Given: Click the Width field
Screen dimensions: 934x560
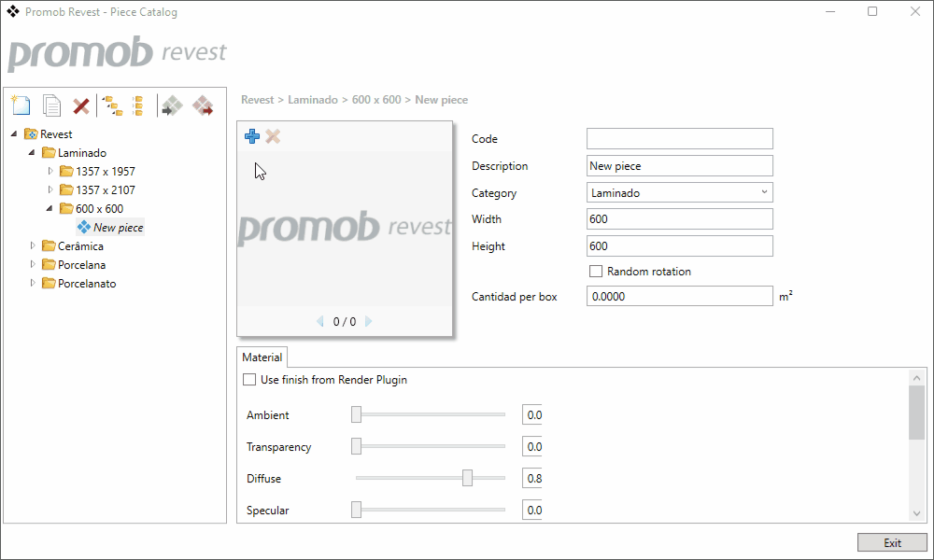Looking at the screenshot, I should (x=680, y=219).
